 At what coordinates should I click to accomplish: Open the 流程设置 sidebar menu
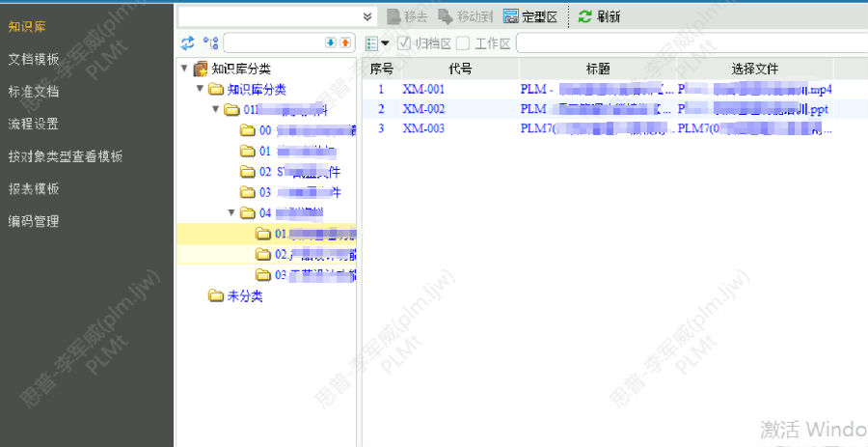point(33,124)
